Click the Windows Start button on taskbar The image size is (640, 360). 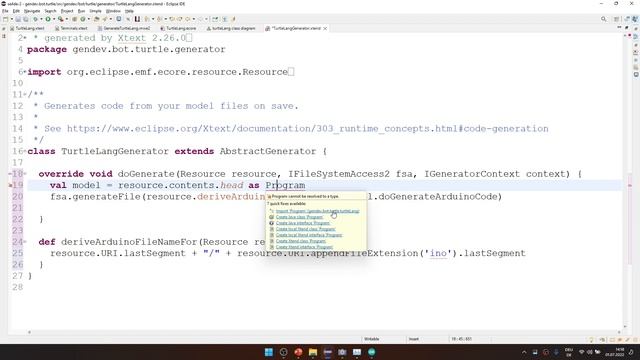coord(269,352)
